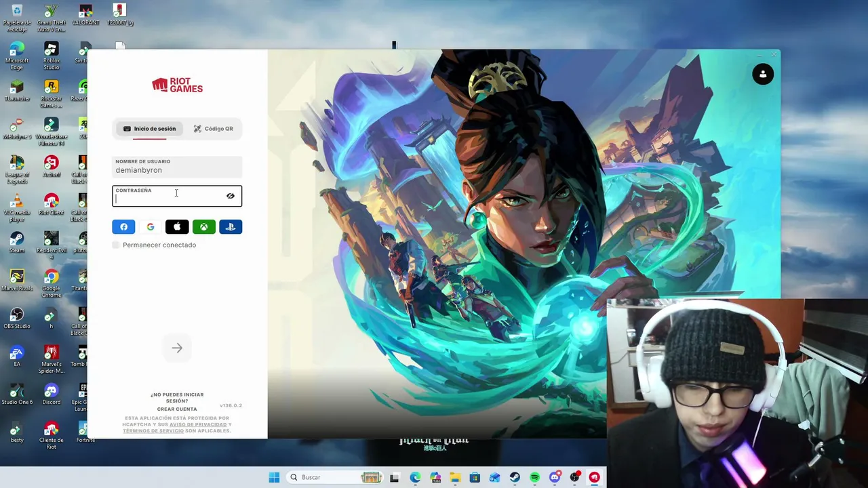The width and height of the screenshot is (868, 488).
Task: Switch to the Código QR tab
Action: pos(213,129)
